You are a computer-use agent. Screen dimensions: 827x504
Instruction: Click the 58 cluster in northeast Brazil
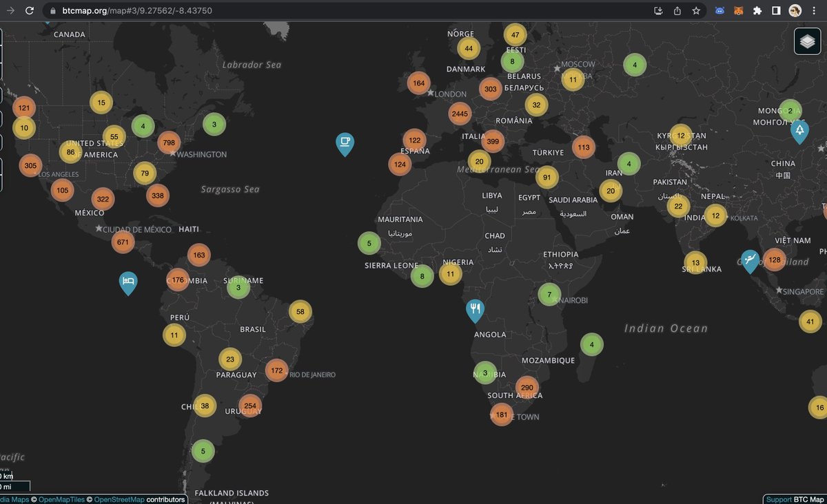[x=300, y=311]
